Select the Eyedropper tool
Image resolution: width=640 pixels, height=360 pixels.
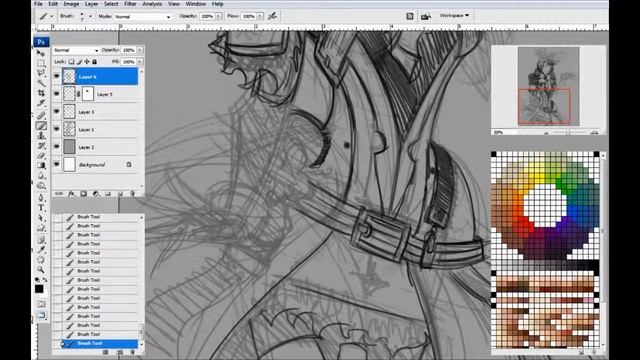click(x=41, y=250)
